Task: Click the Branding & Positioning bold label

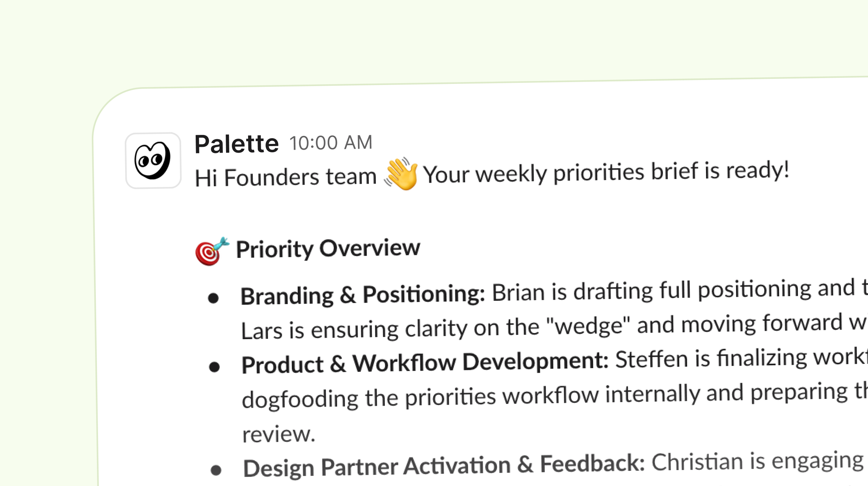Action: [363, 295]
